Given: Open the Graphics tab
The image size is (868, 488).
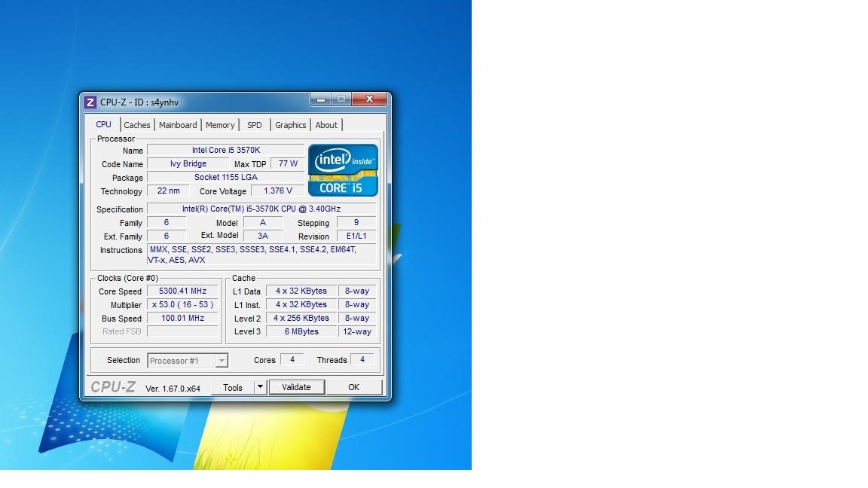Looking at the screenshot, I should coord(291,125).
